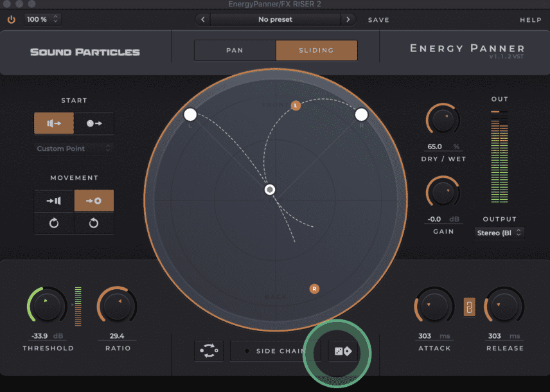The image size is (550, 392).
Task: Click the Release knob
Action: [x=504, y=307]
